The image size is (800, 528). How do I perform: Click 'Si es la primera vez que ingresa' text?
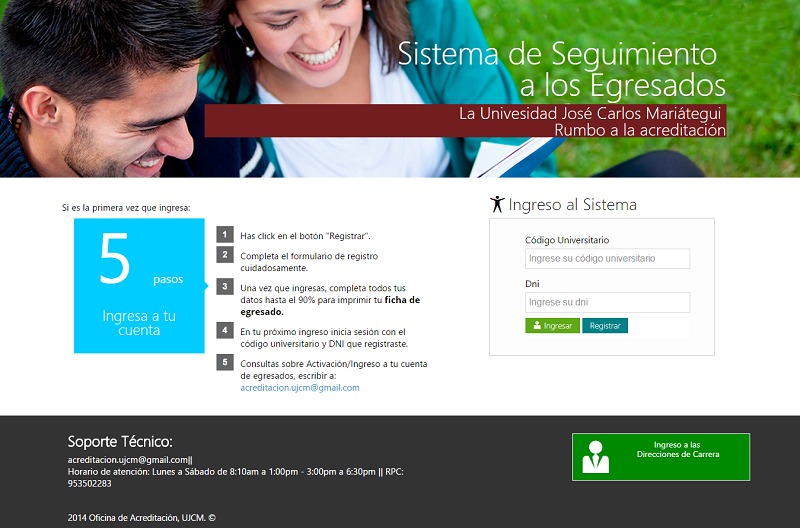pyautogui.click(x=126, y=208)
